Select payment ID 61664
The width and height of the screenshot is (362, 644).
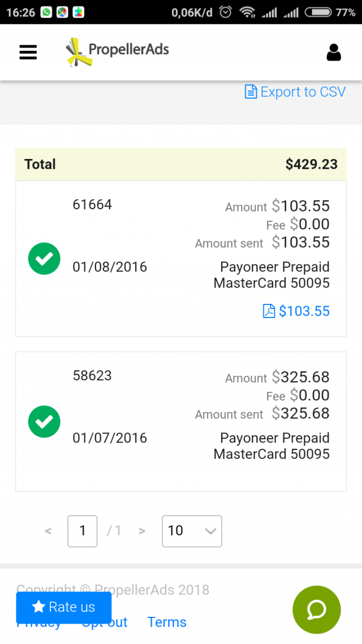tap(92, 205)
